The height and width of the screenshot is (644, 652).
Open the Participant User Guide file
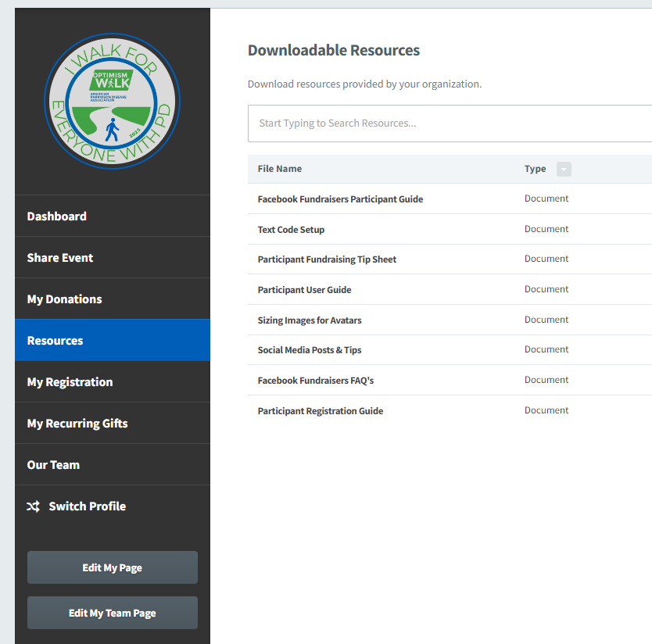[304, 290]
